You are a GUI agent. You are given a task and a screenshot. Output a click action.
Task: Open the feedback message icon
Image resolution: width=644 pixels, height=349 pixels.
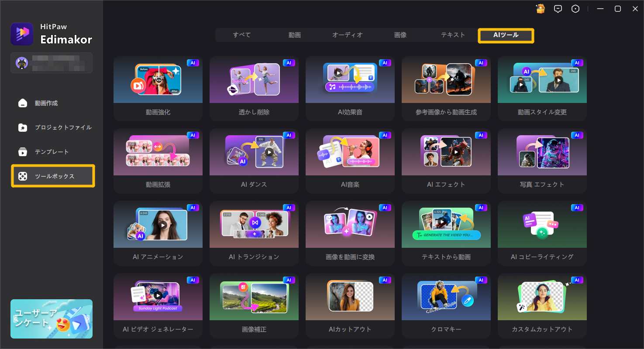pos(558,9)
